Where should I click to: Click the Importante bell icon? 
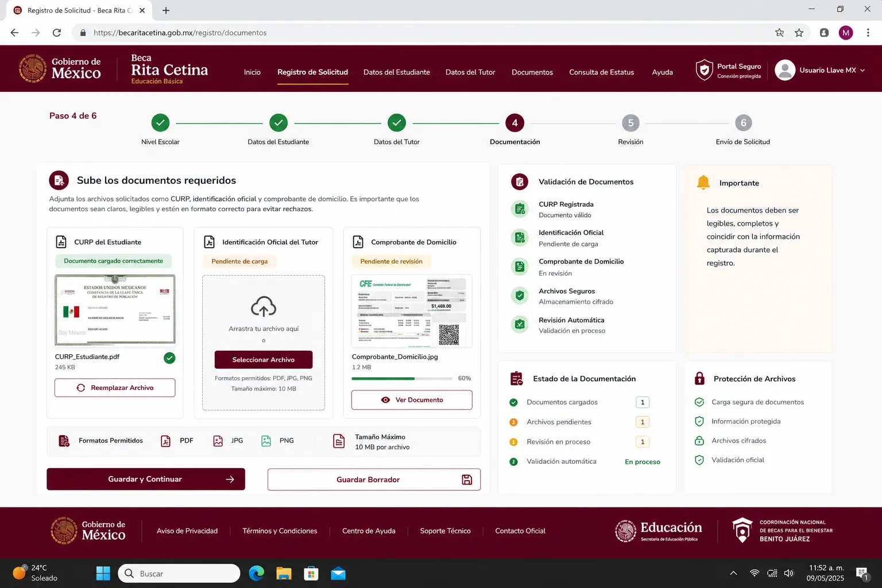tap(703, 183)
